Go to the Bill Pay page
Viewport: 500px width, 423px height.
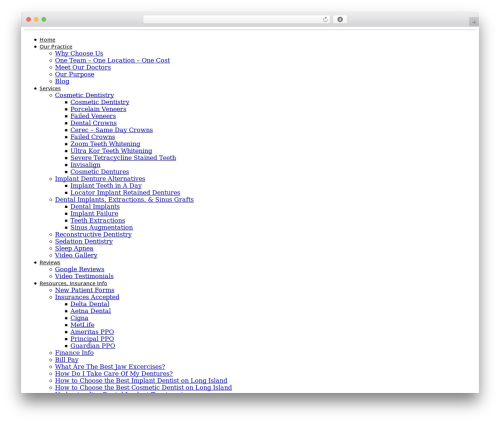point(67,360)
